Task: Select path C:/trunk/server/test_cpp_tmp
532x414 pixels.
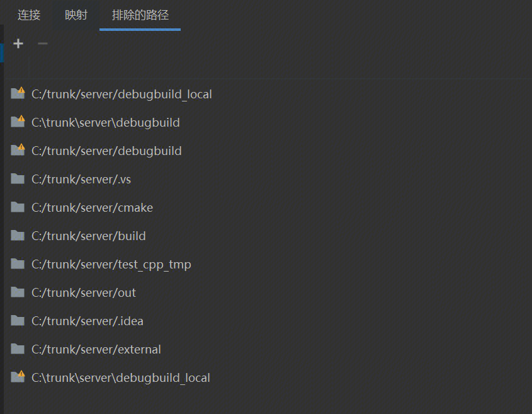Action: 111,265
